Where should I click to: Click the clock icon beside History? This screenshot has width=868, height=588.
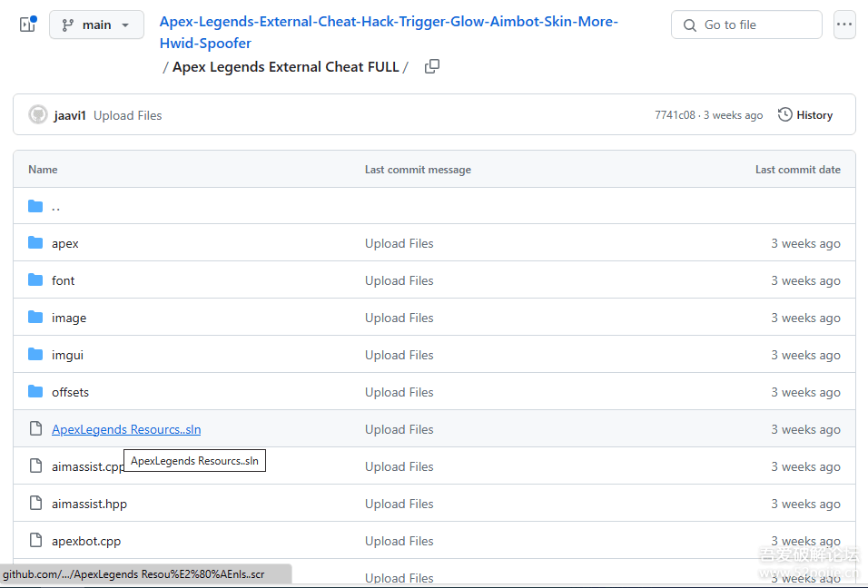pyautogui.click(x=785, y=114)
